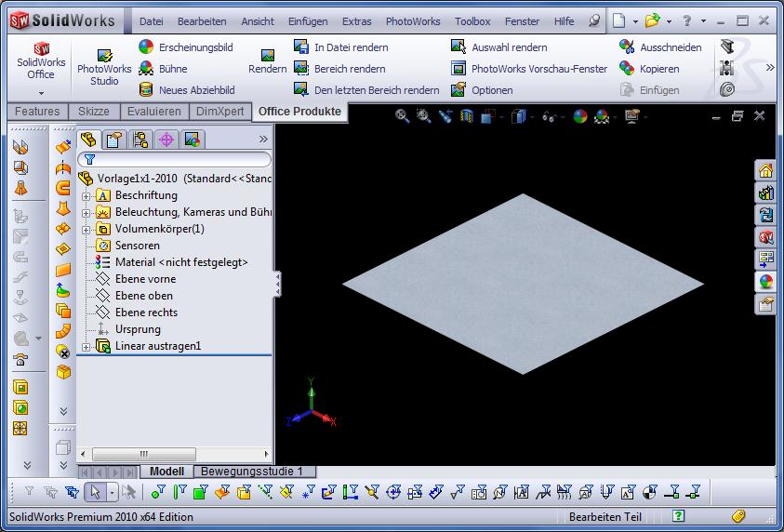Click the zoom to fit magnifier icon

pyautogui.click(x=402, y=116)
